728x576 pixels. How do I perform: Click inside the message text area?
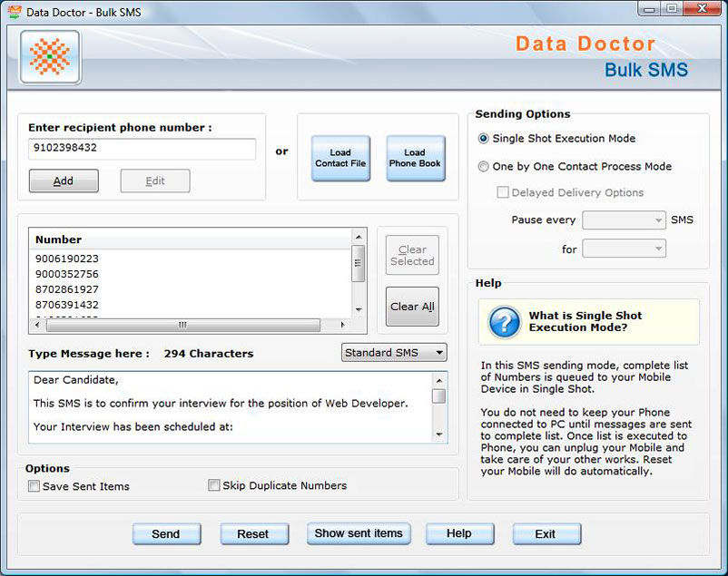[x=231, y=407]
